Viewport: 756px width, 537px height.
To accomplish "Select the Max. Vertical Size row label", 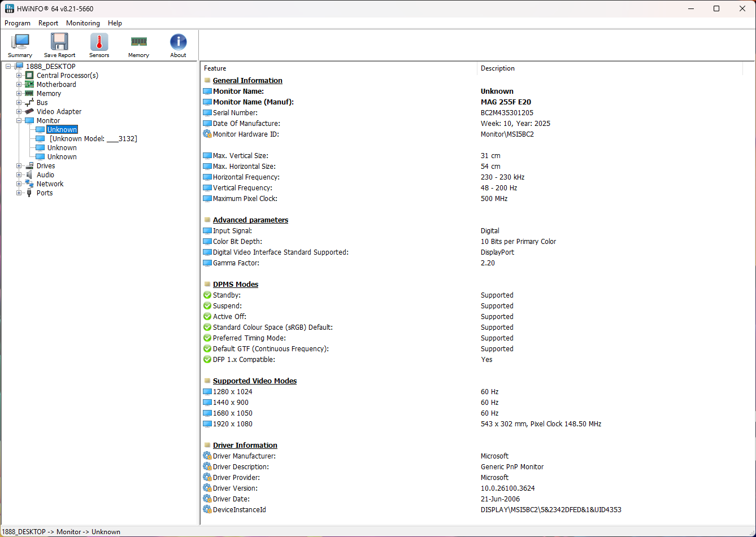I will click(x=241, y=156).
